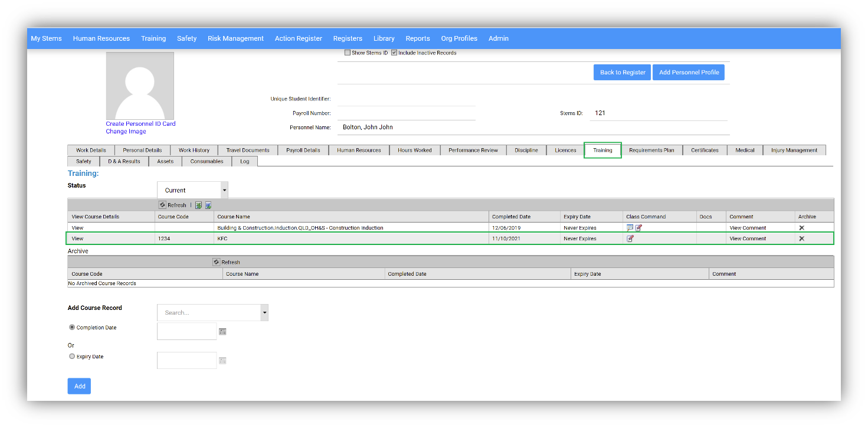Click Add Personnel Profile button
The image size is (868, 428).
pyautogui.click(x=689, y=73)
